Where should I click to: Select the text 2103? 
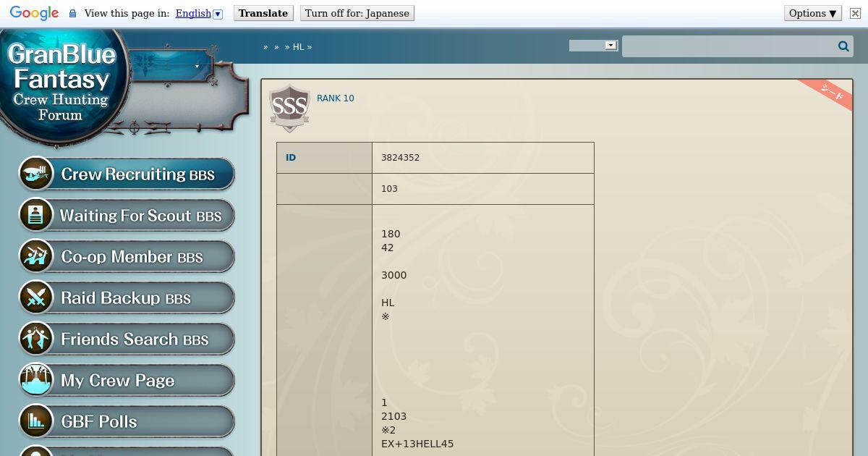point(393,416)
